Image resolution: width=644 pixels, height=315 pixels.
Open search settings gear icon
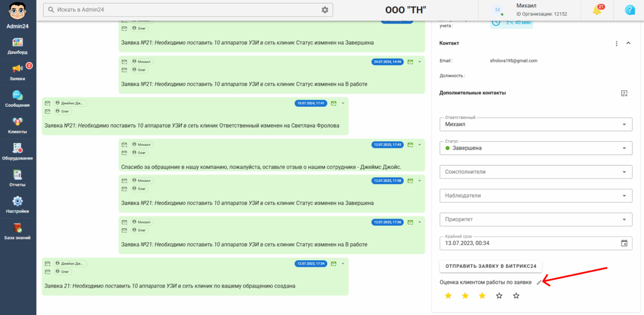pyautogui.click(x=325, y=10)
